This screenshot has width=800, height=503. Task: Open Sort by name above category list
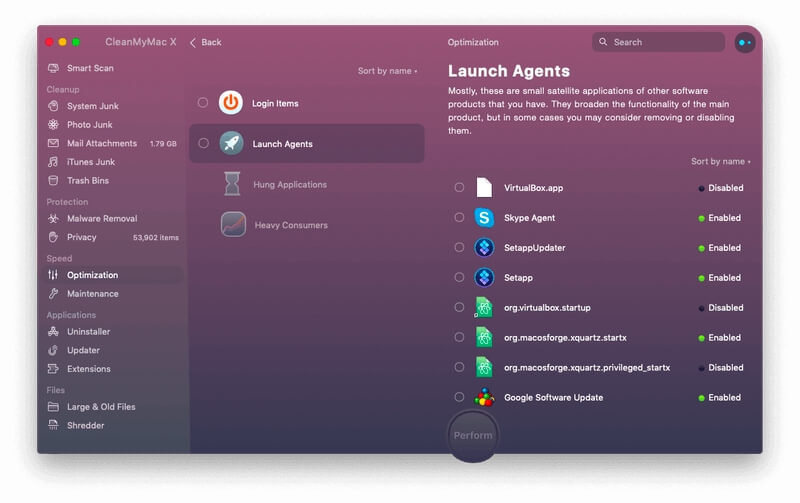387,71
